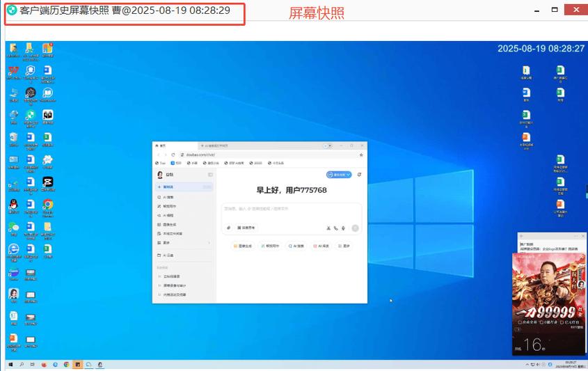
Task: Collapse the Doubao sidebar panel
Action: click(x=210, y=175)
